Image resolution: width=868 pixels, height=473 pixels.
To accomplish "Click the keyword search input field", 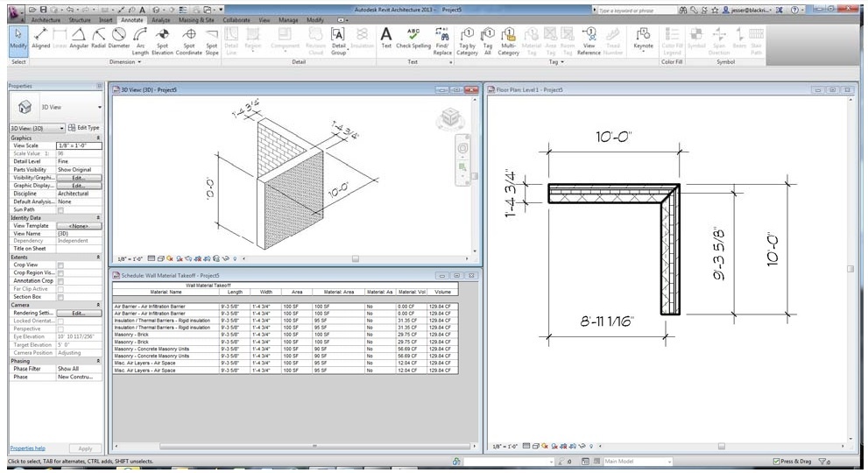I will (635, 10).
